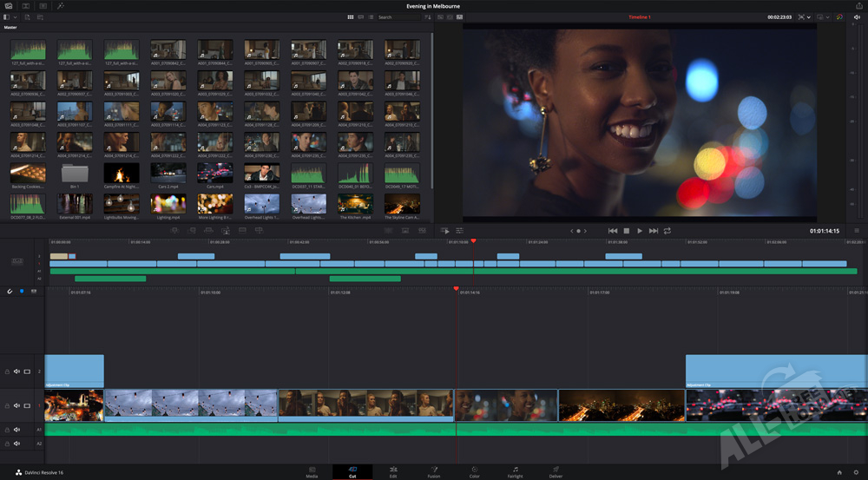The width and height of the screenshot is (868, 480).
Task: Click the Quick Export share icon
Action: 858,6
